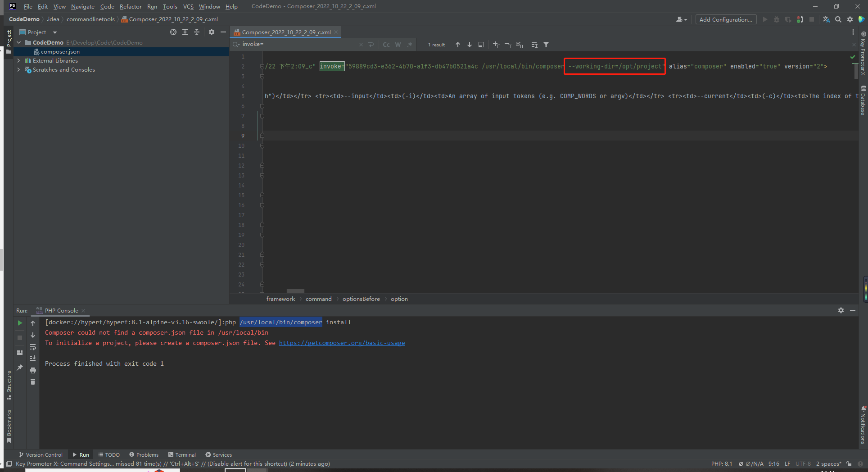Open getcomposer.org basic-usage link
The width and height of the screenshot is (868, 472).
click(x=342, y=343)
